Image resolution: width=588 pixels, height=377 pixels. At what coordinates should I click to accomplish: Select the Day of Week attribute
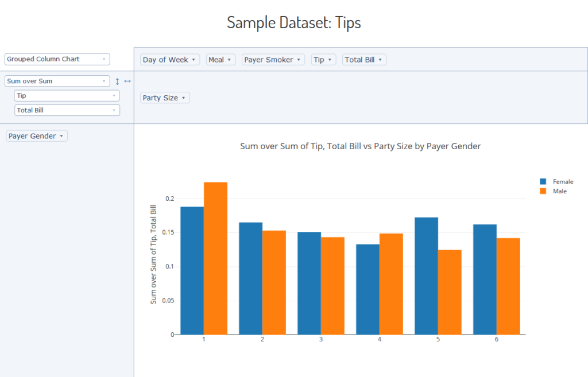point(170,60)
